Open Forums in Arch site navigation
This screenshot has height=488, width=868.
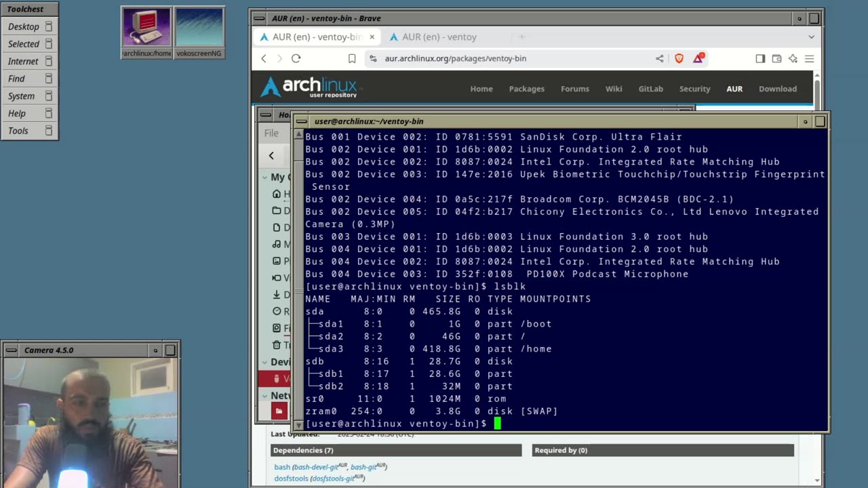coord(575,89)
